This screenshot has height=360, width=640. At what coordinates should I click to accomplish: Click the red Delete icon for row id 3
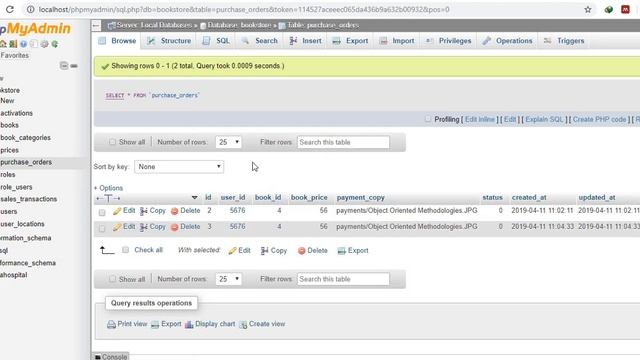175,227
